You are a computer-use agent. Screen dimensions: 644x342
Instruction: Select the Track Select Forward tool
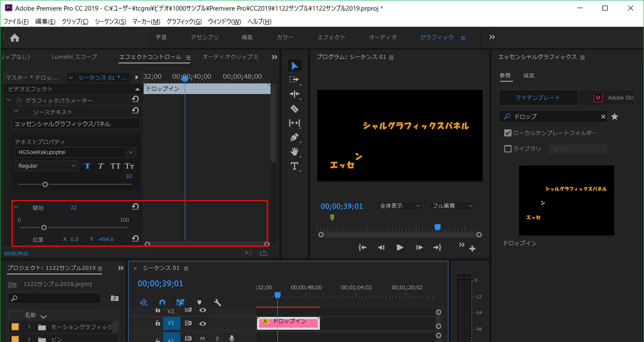click(x=294, y=80)
